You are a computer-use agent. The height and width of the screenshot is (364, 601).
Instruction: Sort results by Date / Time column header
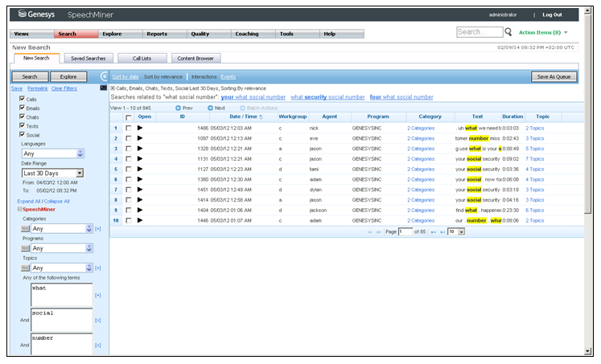(242, 117)
